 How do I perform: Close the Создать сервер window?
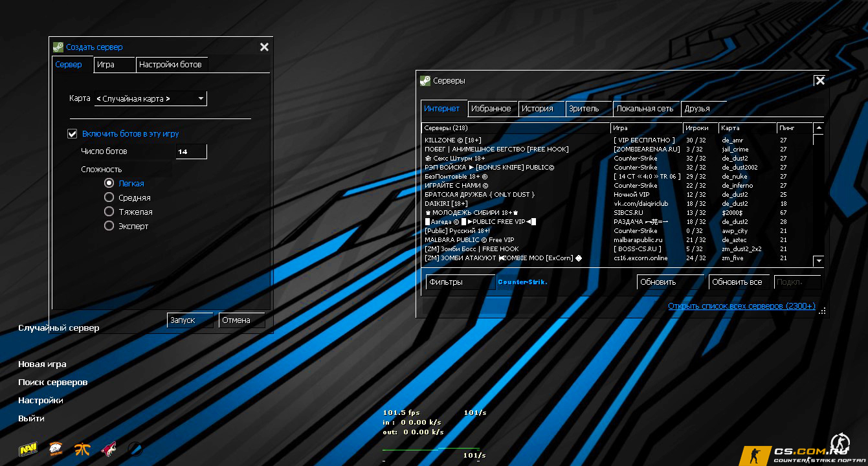264,47
